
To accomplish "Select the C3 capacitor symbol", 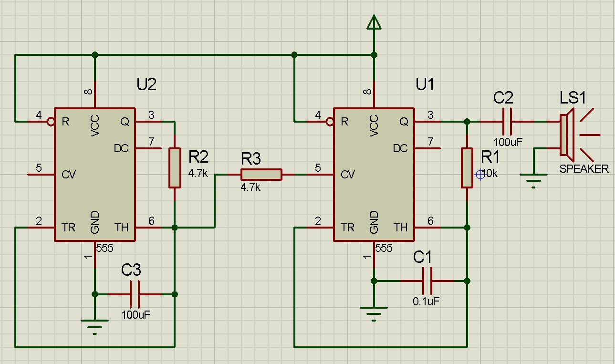I will (x=135, y=294).
